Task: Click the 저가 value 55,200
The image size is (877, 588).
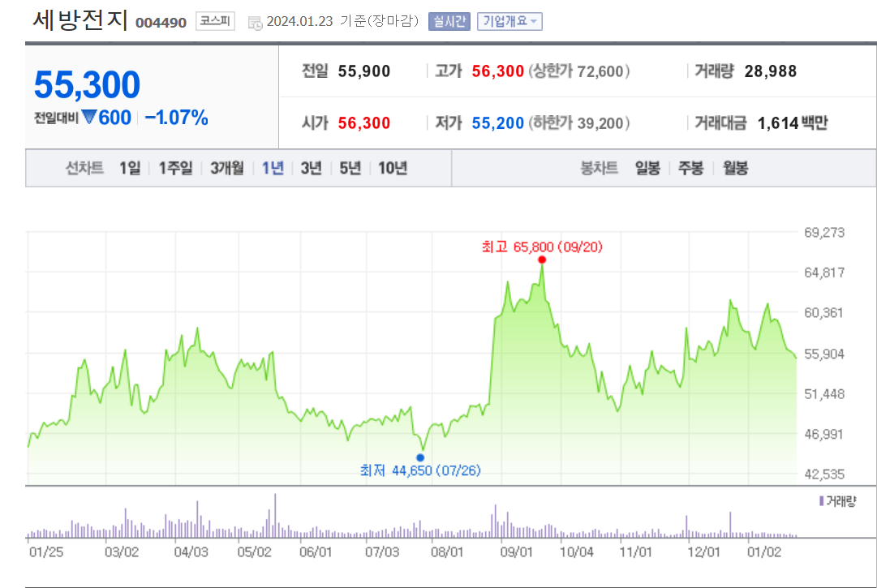Action: [x=498, y=123]
